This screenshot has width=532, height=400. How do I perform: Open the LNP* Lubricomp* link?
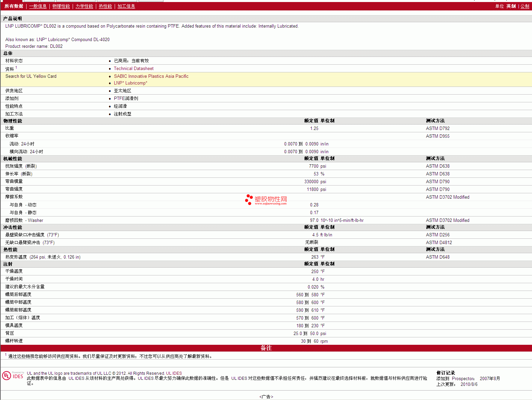(130, 83)
